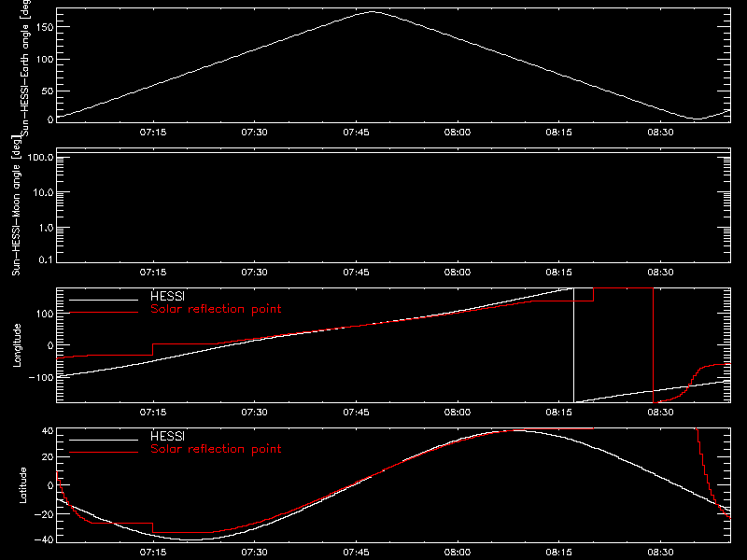
Task: Click the -100 tick on Longitude axis
Action: (x=41, y=377)
